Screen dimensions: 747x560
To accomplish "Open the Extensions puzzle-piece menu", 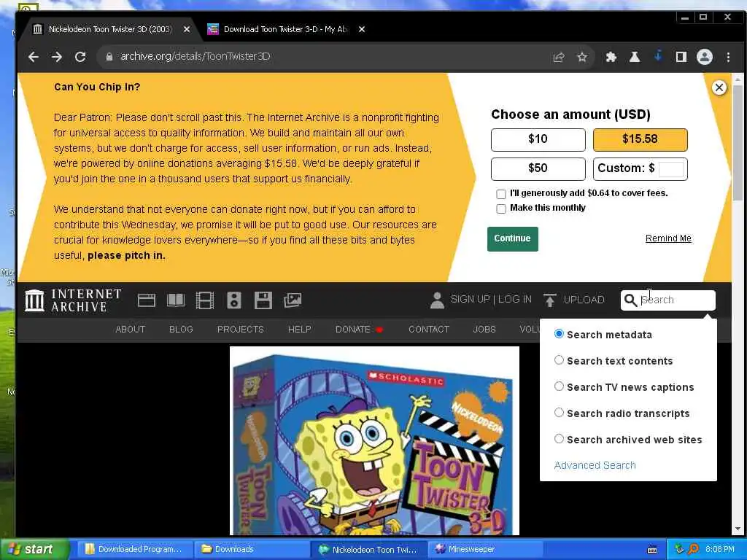I will pyautogui.click(x=611, y=57).
